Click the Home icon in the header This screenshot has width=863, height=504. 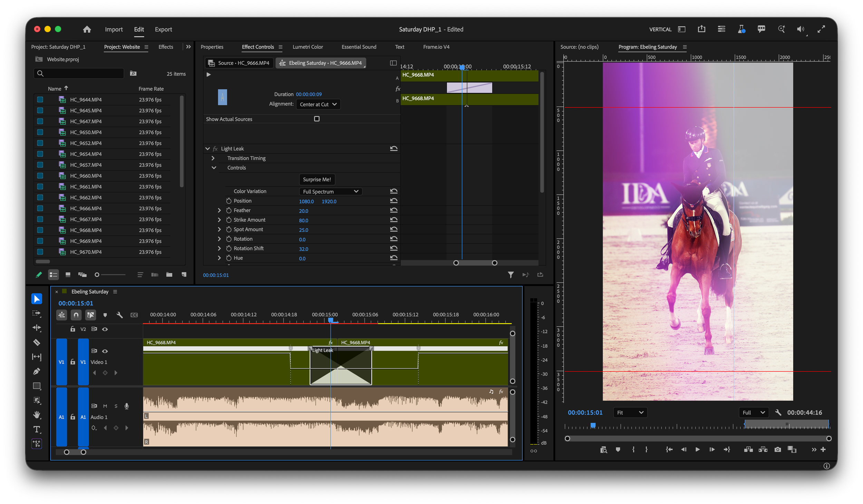tap(87, 29)
